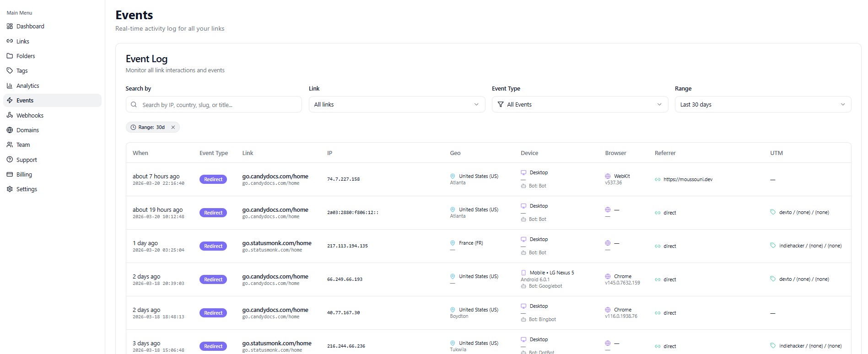Remove the Range: 30d filter chip

tap(173, 128)
